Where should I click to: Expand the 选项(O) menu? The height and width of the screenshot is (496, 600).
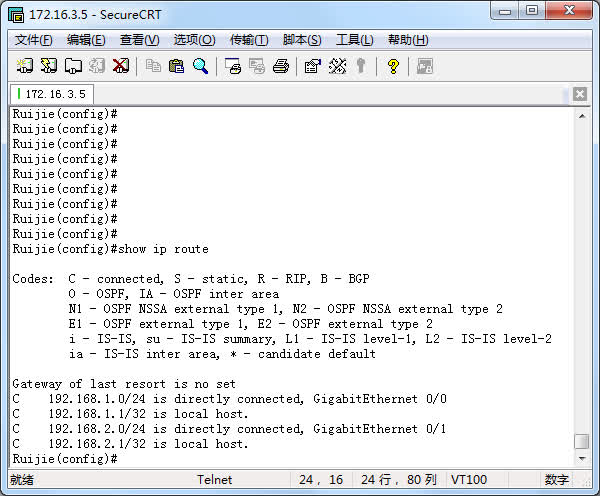click(x=194, y=40)
